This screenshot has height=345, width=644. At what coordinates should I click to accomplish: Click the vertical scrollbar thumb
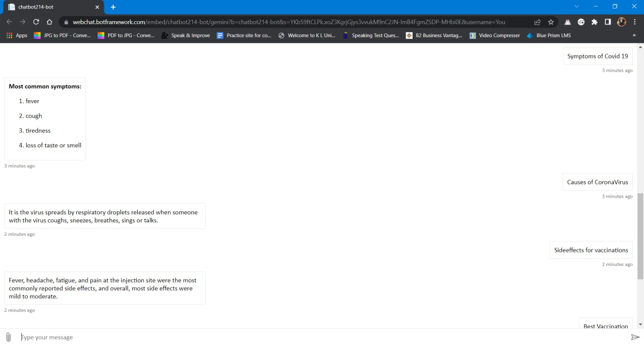640,236
